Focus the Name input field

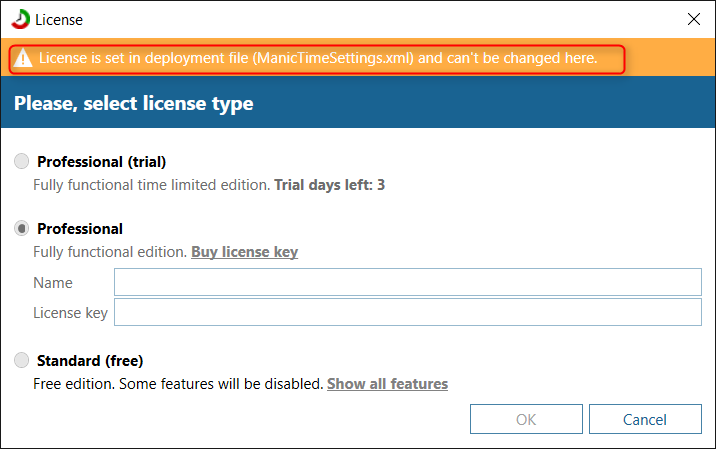[x=407, y=283]
